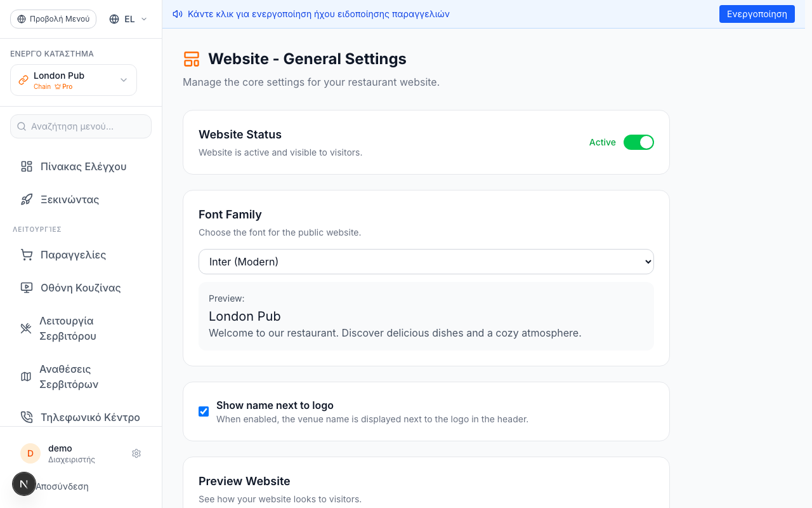The height and width of the screenshot is (508, 812).
Task: Expand the London Pub store selector
Action: [x=74, y=80]
